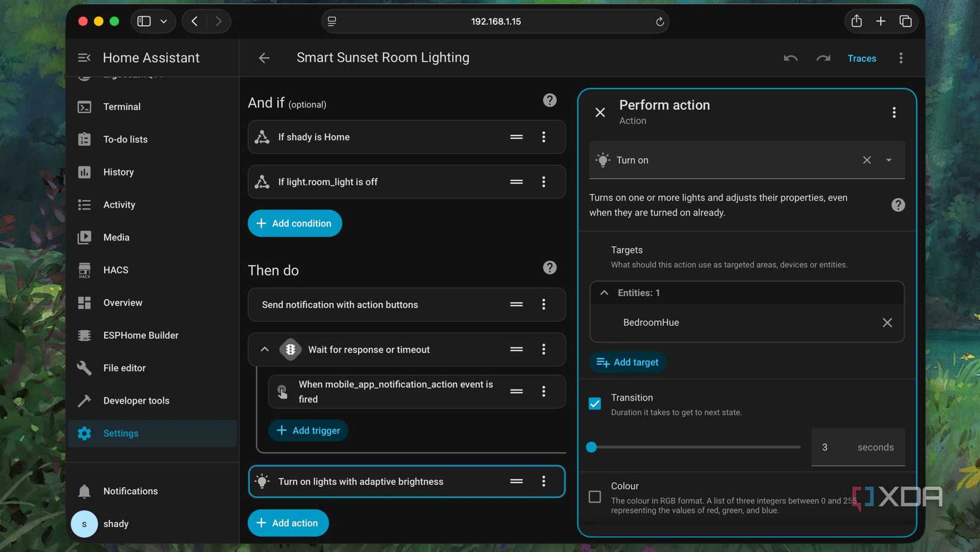Click the Add action button
The width and height of the screenshot is (980, 552).
[288, 523]
